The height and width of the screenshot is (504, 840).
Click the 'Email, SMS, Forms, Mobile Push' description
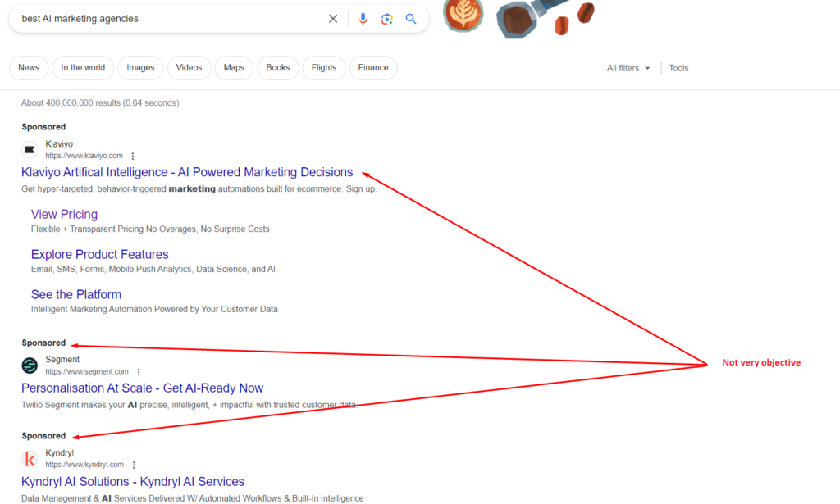pyautogui.click(x=153, y=269)
